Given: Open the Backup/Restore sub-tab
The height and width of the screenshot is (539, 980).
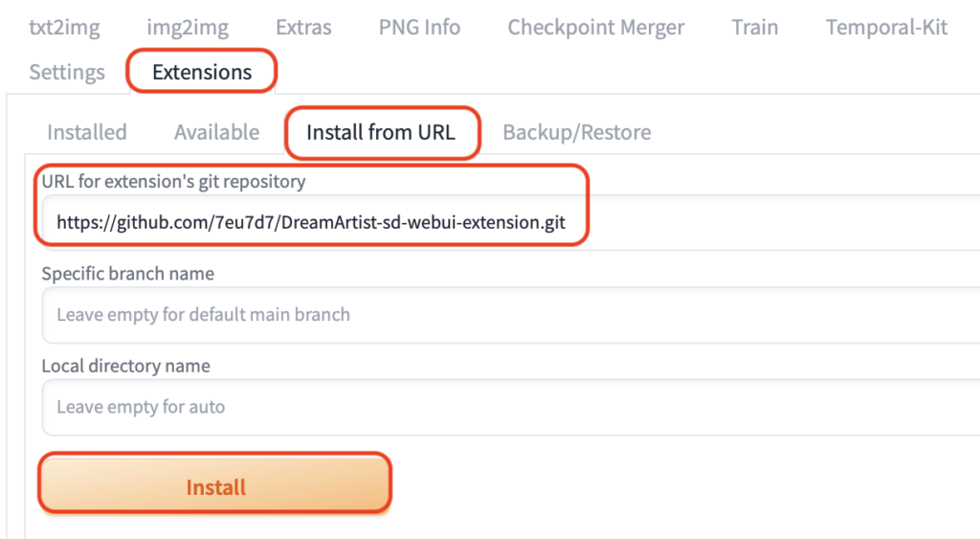Looking at the screenshot, I should click(577, 132).
